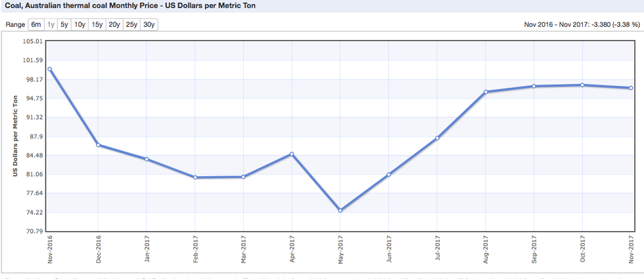Select the 6m range button
This screenshot has height=279, width=644.
click(35, 25)
